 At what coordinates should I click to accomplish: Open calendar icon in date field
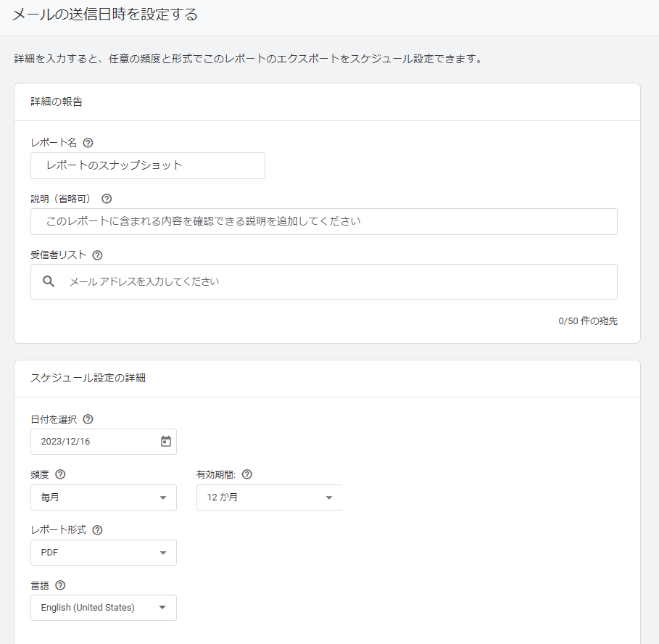[x=166, y=442]
